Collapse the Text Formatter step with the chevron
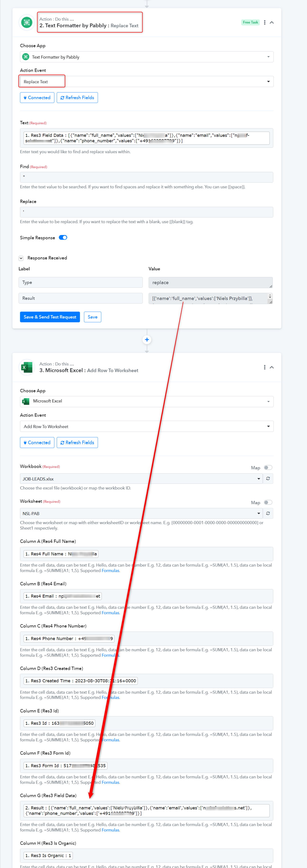 click(272, 23)
